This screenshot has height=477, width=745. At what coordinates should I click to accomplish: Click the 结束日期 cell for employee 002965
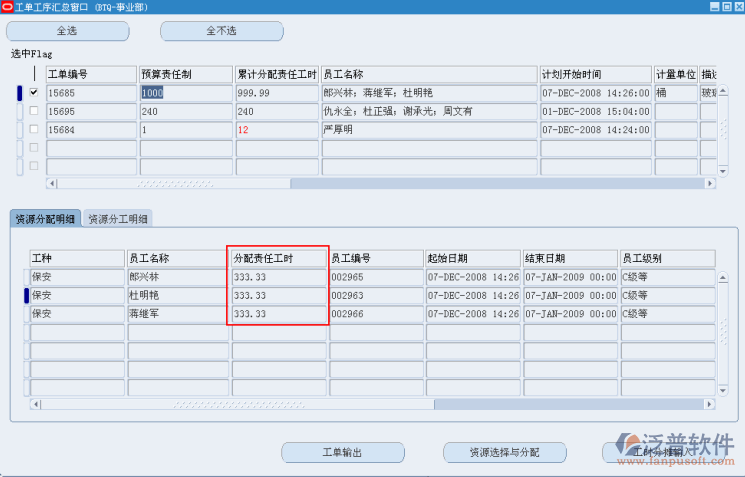coord(570,277)
